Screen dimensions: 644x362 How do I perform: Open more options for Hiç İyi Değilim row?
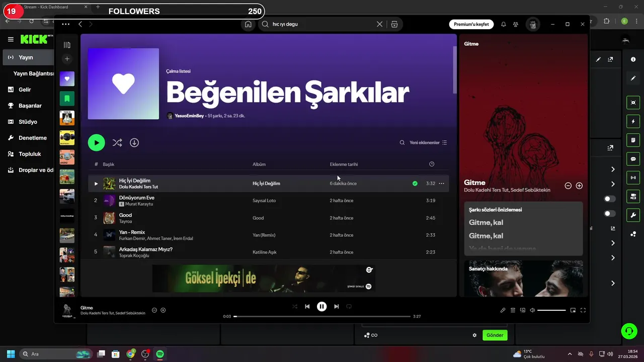[x=441, y=184]
